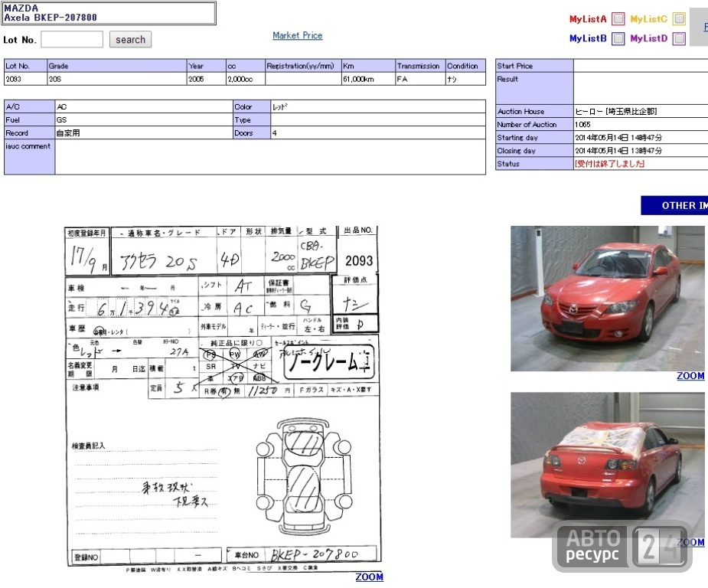
Task: Click the 'Result' label cell
Action: point(534,89)
